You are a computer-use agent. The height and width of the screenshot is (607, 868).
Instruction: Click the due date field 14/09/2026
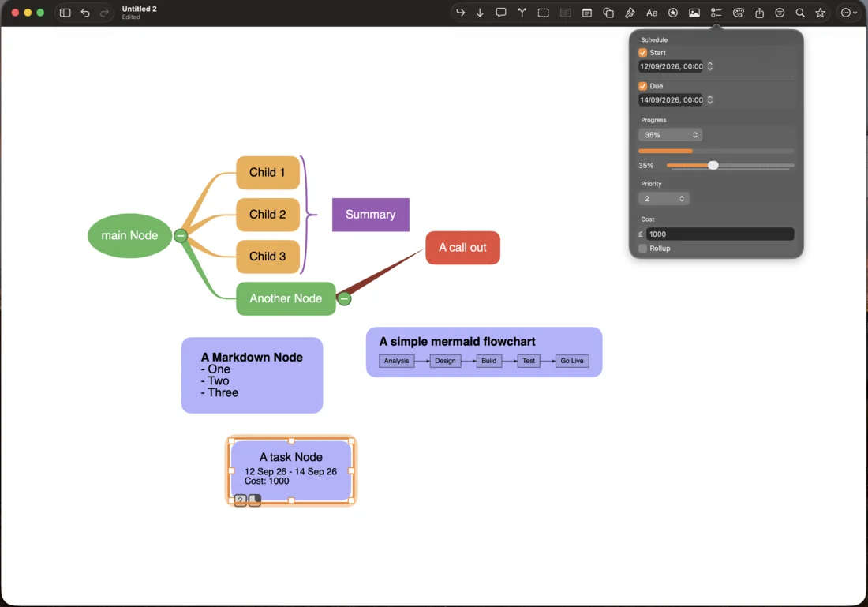pos(671,99)
